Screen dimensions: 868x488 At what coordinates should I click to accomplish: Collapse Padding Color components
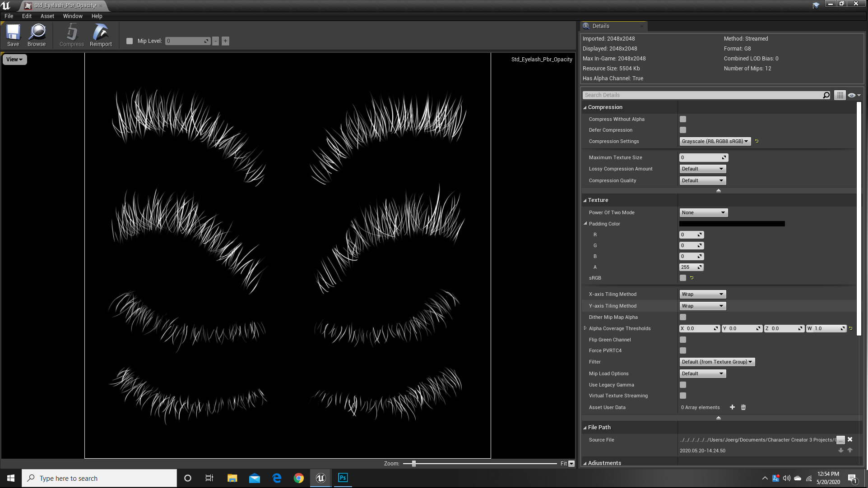pyautogui.click(x=585, y=224)
